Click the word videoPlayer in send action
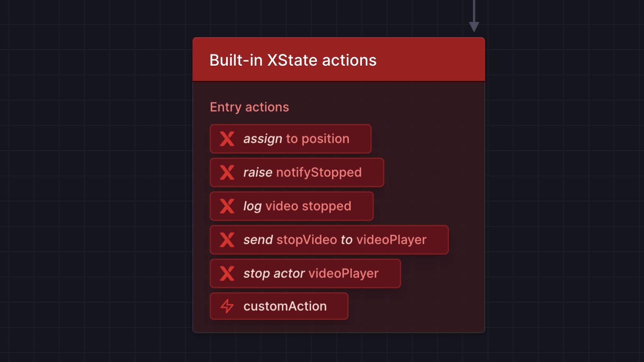 coord(391,240)
